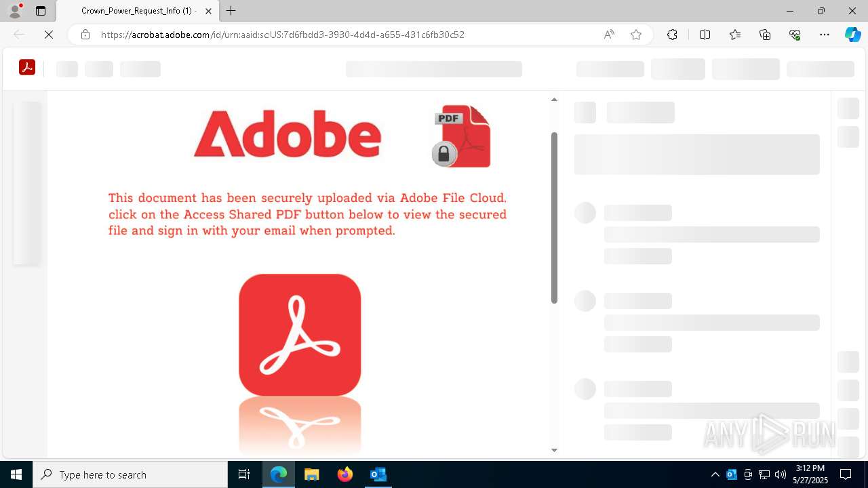Open volume control tray icon
The image size is (868, 488).
tap(781, 474)
